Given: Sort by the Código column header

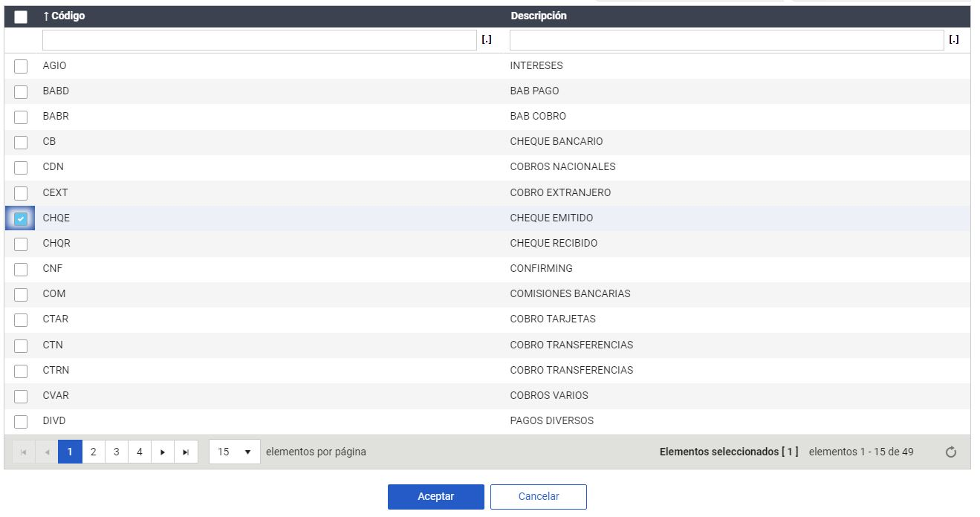Looking at the screenshot, I should click(68, 16).
